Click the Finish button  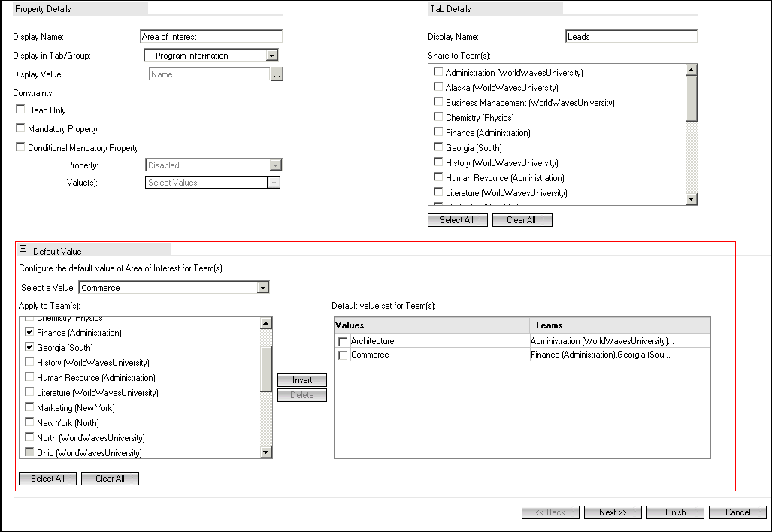pos(675,512)
